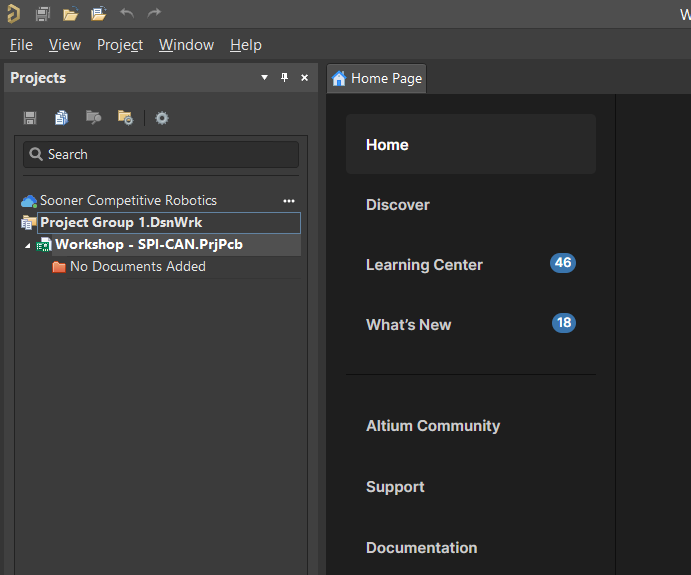Click the Search field in Projects panel
Screen dimensions: 691x575
tap(161, 154)
